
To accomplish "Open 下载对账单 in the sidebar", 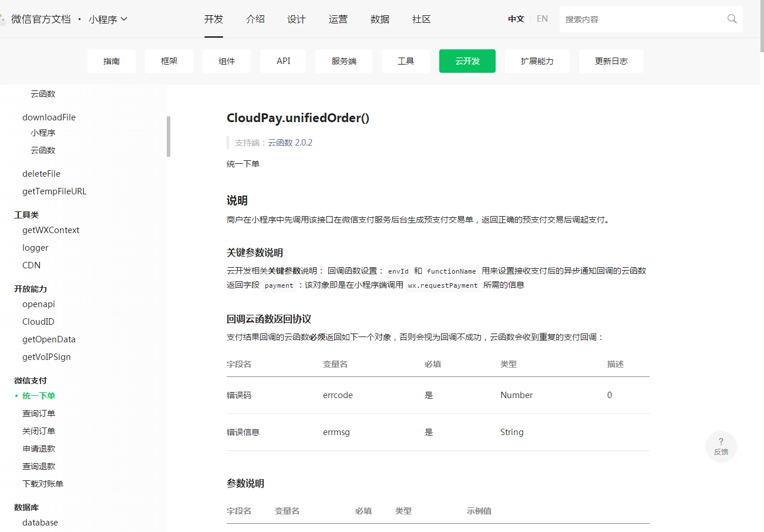I will point(43,484).
